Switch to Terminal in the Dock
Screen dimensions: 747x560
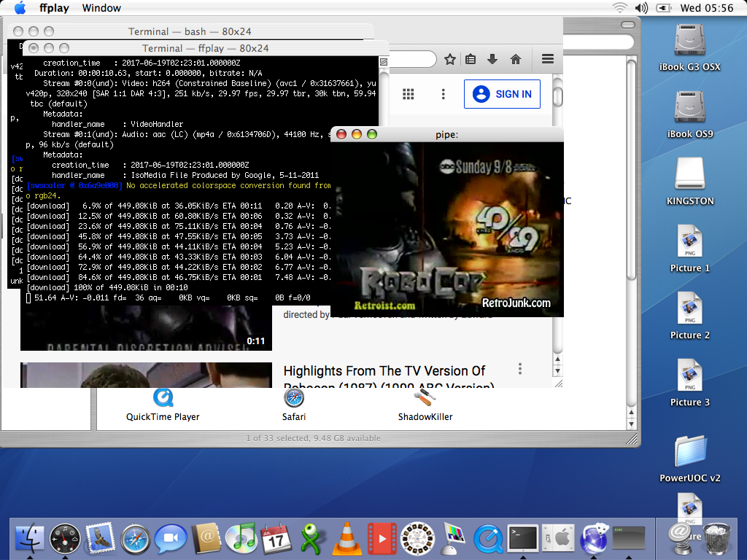pyautogui.click(x=522, y=539)
